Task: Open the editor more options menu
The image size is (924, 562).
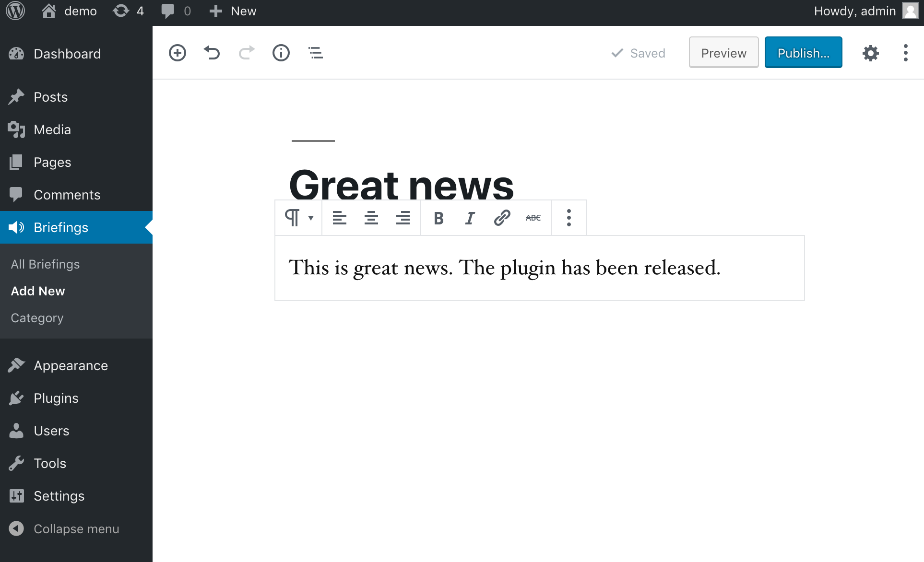Action: click(x=905, y=53)
